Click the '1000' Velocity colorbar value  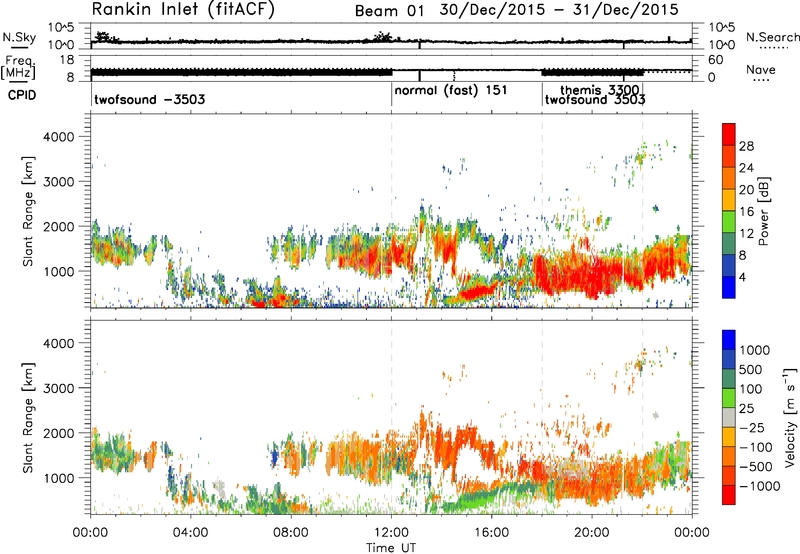click(x=754, y=350)
